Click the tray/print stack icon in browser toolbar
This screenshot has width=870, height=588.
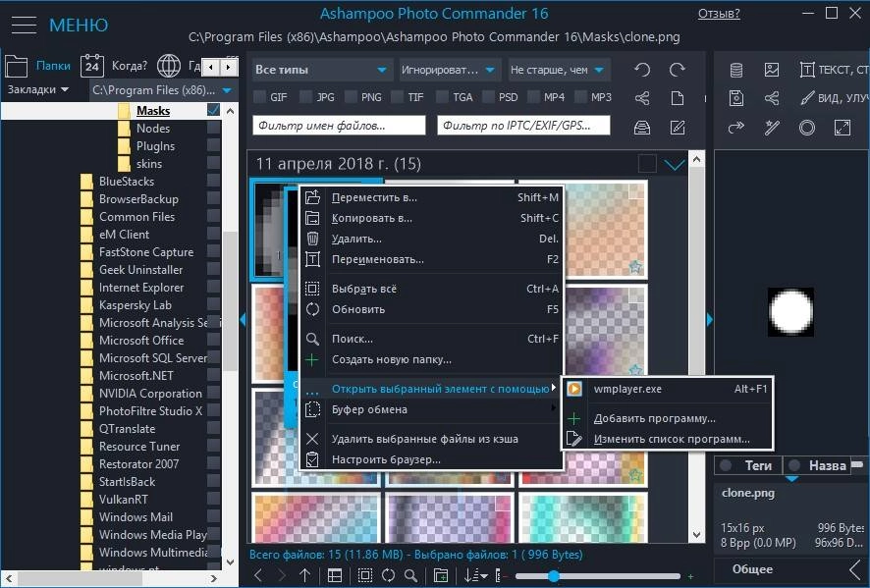coord(642,128)
